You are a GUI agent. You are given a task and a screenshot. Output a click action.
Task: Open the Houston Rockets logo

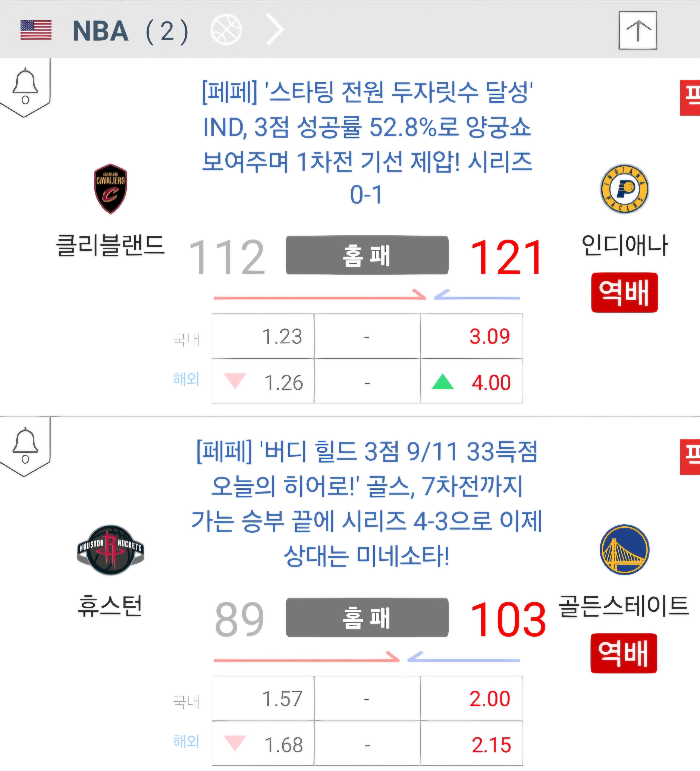[111, 550]
